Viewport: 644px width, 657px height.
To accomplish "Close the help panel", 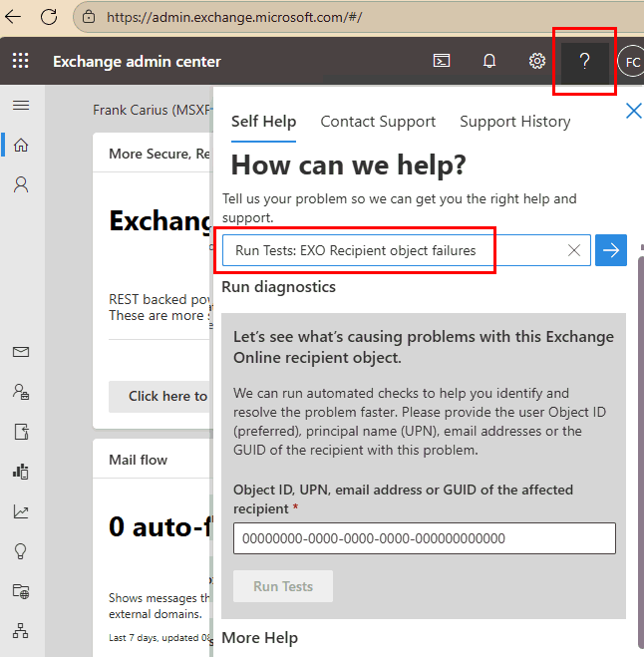I will tap(633, 111).
